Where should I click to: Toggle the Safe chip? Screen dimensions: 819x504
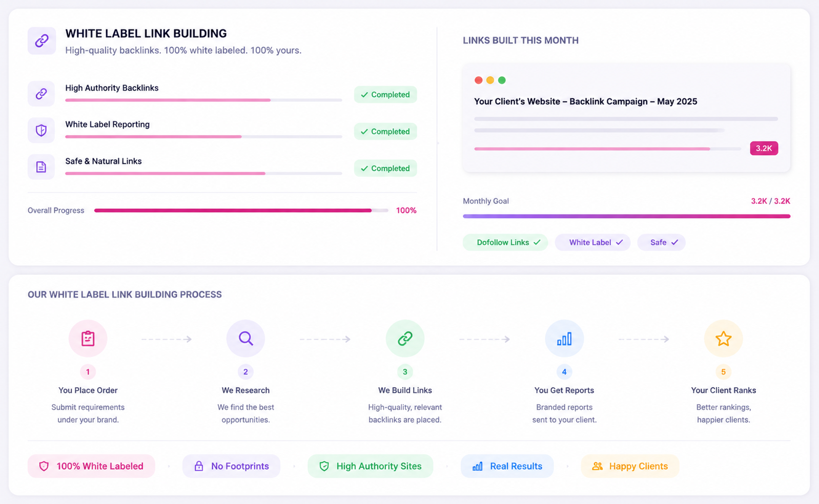(661, 242)
